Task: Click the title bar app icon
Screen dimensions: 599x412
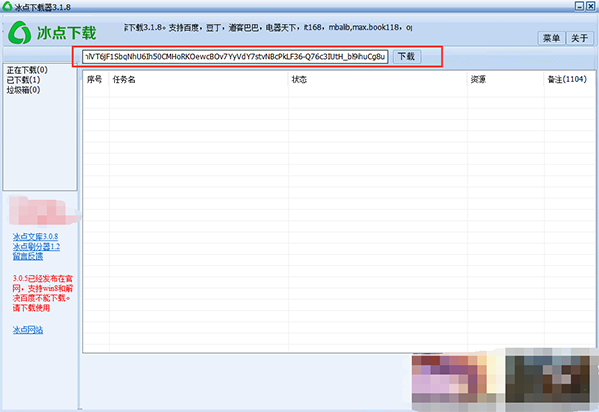Action: pos(7,6)
